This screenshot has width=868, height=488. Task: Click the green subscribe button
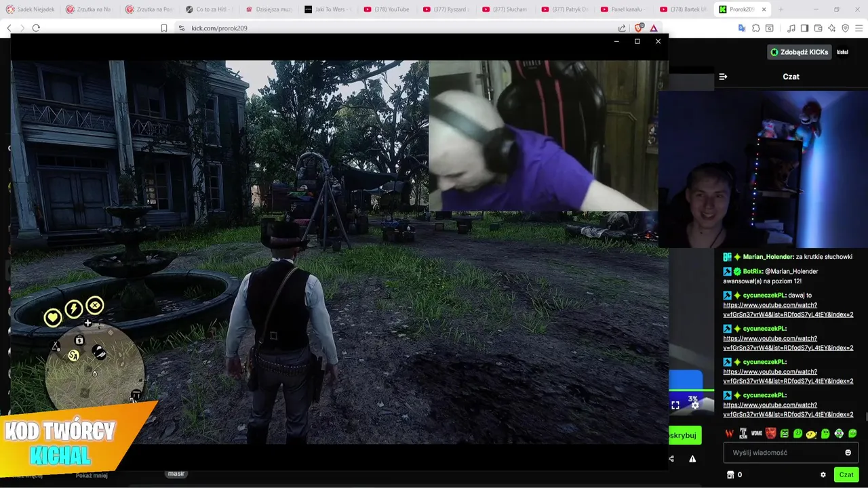coord(684,435)
